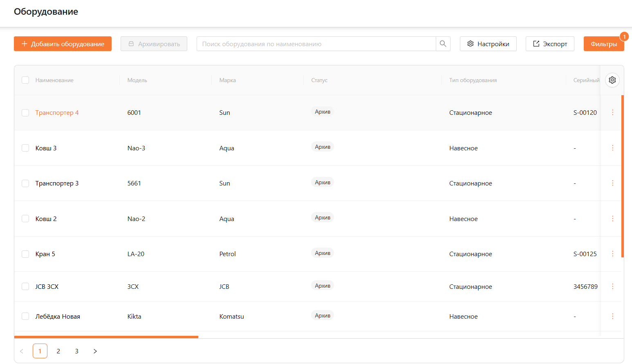Click the orange horizontal table scrollbar
The height and width of the screenshot is (364, 632).
pos(106,337)
